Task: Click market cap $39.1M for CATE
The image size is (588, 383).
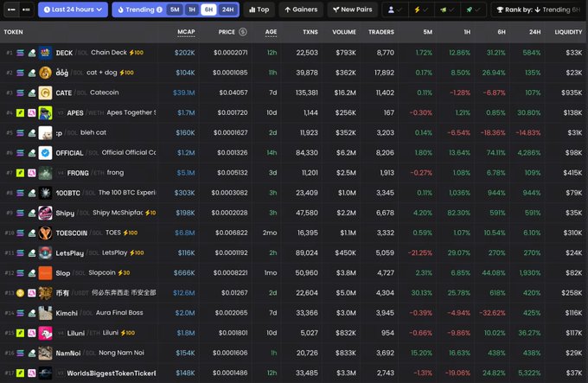Action: [x=183, y=93]
